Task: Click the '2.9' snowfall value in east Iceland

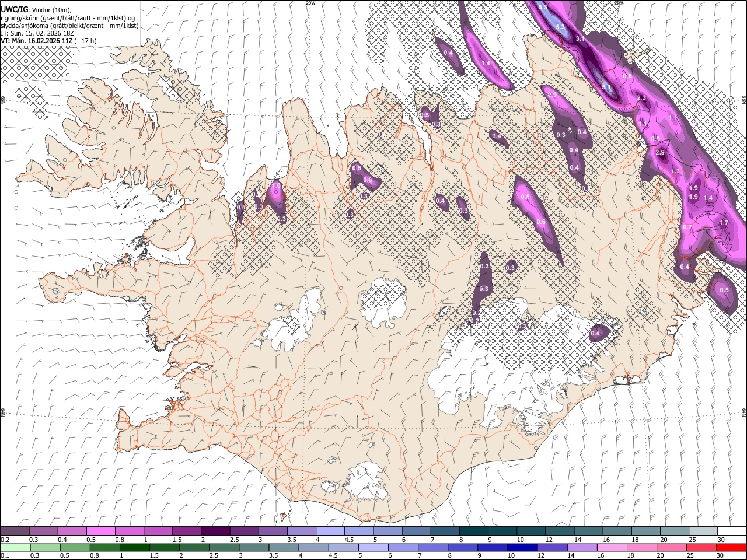Action: click(x=660, y=152)
